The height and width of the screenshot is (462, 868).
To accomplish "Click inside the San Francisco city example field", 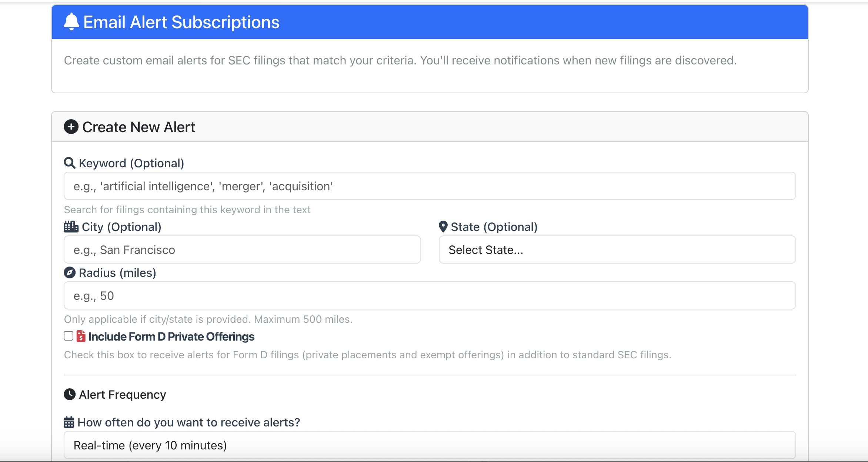I will coord(242,250).
